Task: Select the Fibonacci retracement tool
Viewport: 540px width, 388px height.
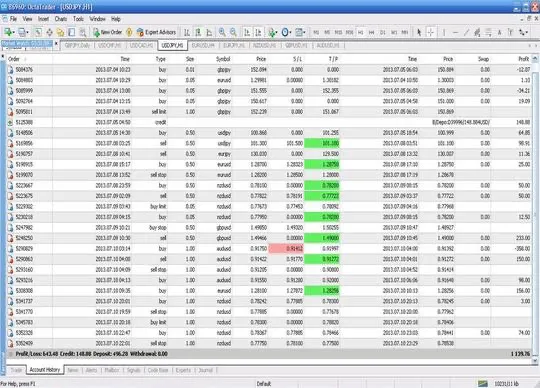Action: coord(488,32)
